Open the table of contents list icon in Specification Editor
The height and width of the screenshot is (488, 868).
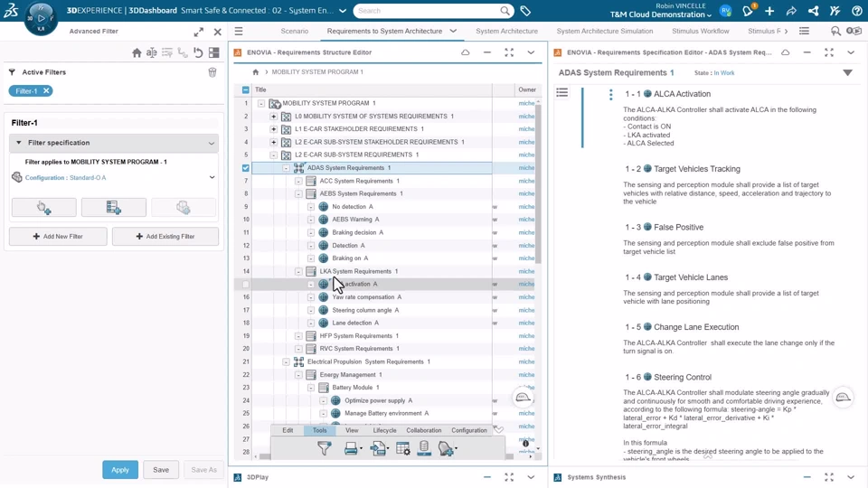561,92
